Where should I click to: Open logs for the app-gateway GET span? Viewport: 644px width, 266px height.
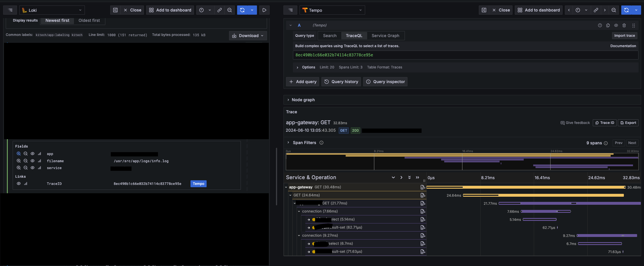pyautogui.click(x=423, y=187)
